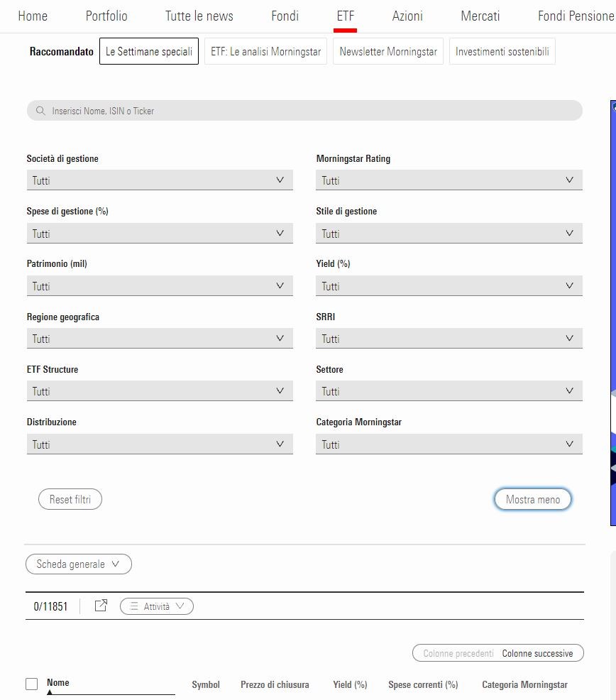Click Colonne successive to show next columns
The width and height of the screenshot is (616, 700).
point(537,653)
